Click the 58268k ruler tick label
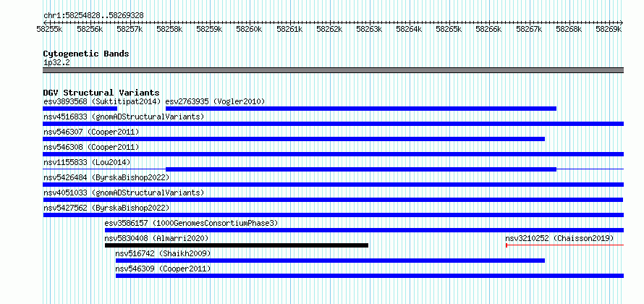 click(569, 29)
